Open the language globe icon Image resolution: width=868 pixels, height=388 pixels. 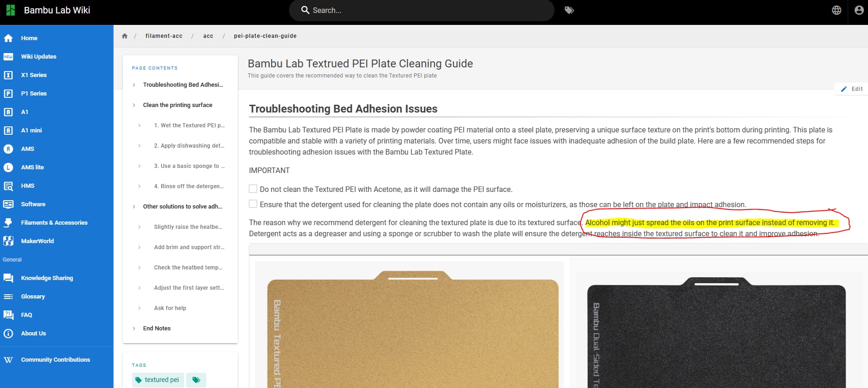point(836,10)
